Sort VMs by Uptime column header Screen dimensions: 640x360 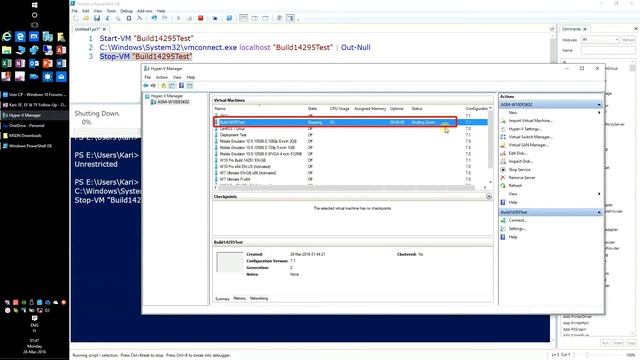click(397, 109)
